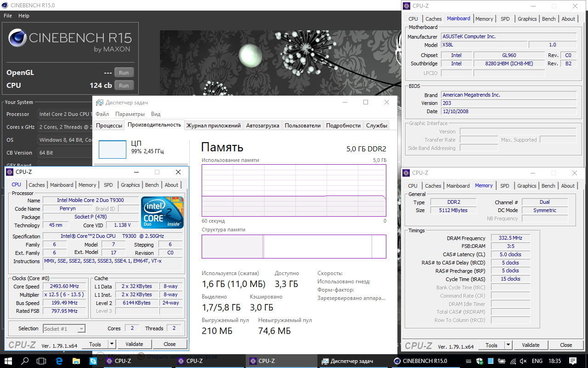
Task: Click Close in the CPU-Z processor window
Action: tap(170, 344)
